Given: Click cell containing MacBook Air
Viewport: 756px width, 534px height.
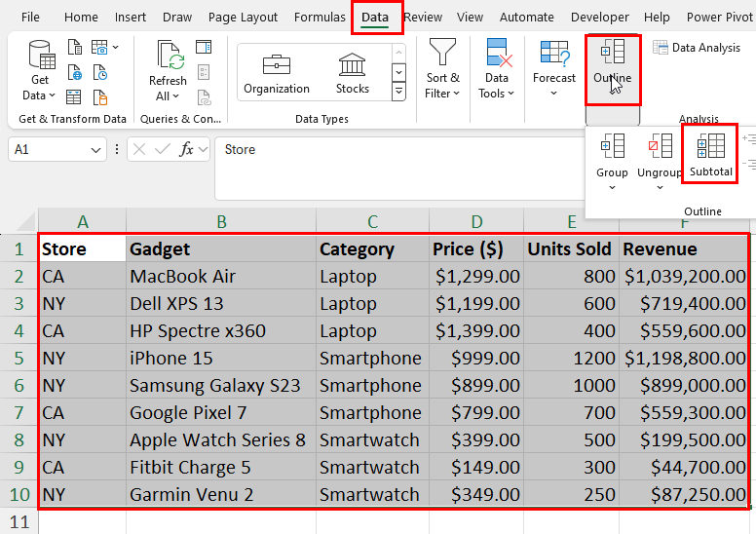Looking at the screenshot, I should tap(221, 277).
